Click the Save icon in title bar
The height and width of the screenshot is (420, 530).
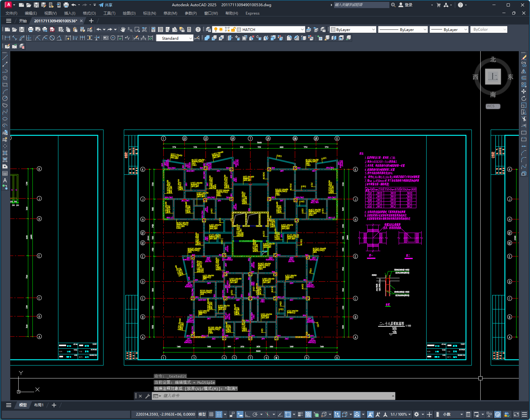36,5
